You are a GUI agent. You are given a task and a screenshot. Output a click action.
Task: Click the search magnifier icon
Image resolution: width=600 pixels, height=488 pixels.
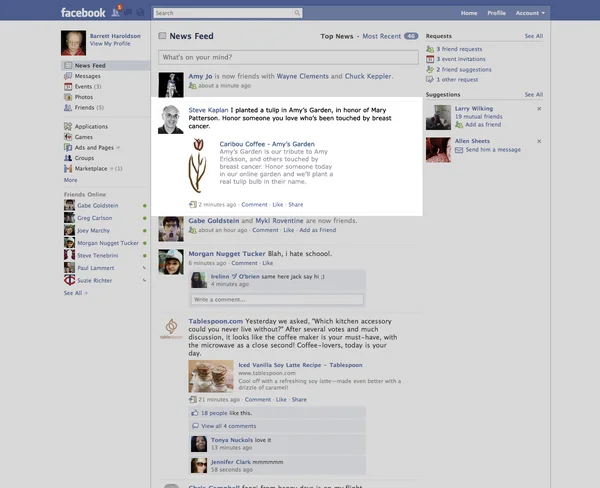(x=297, y=13)
